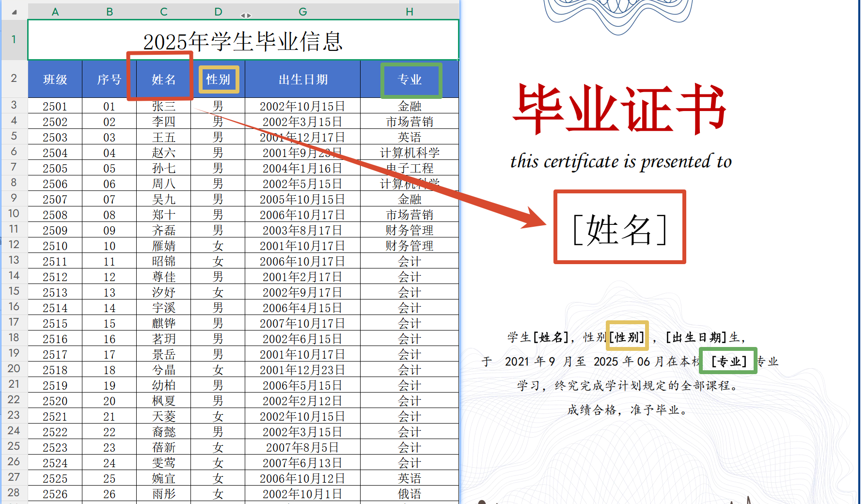The width and height of the screenshot is (868, 504).
Task: Click the row 3 header
Action: pos(14,106)
